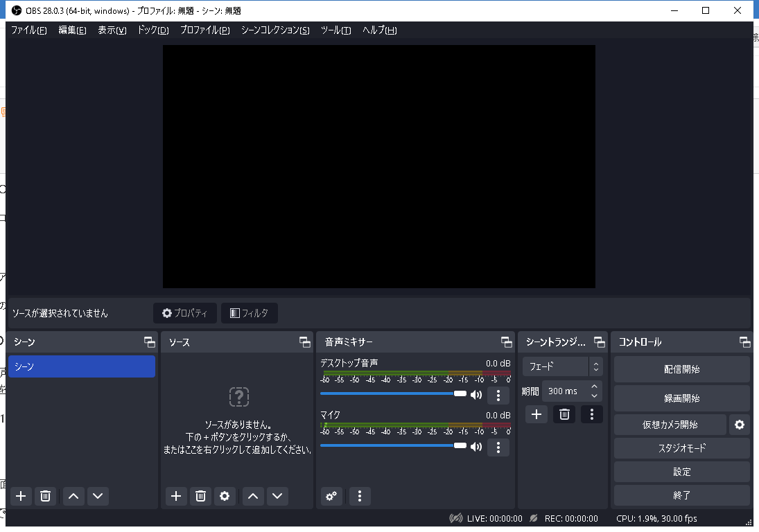Screen dimensions: 759x532
Task: Mute the マイク speaker icon
Action: pos(476,447)
